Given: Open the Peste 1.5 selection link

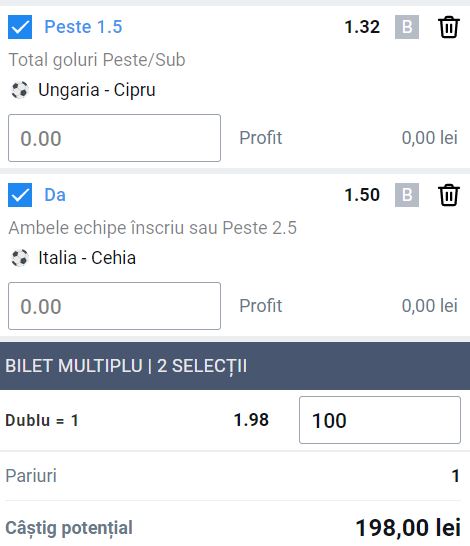Looking at the screenshot, I should click(84, 27).
